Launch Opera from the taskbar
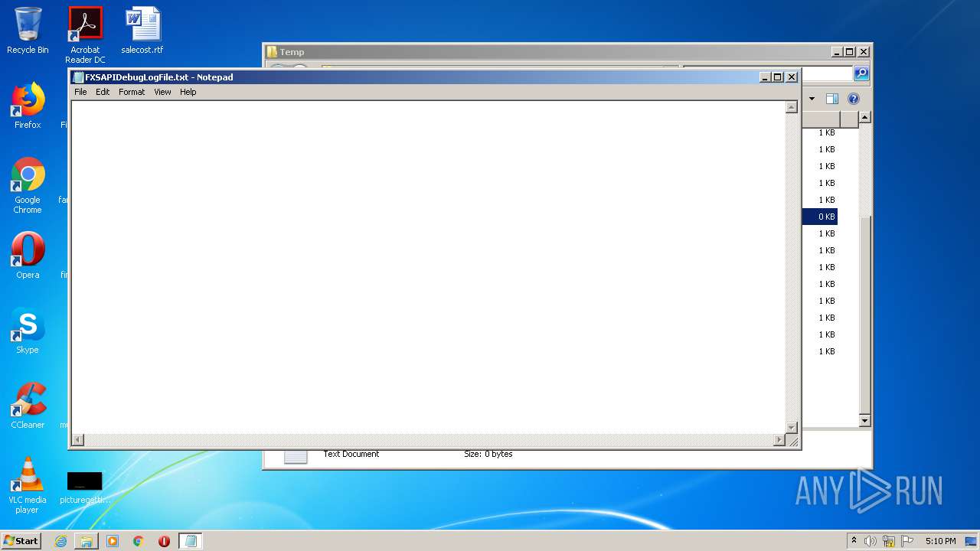 coord(164,541)
